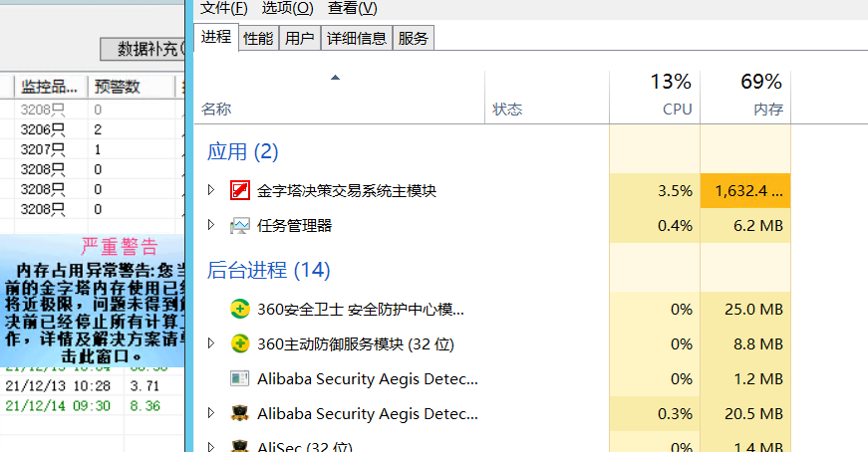Image resolution: width=868 pixels, height=452 pixels.
Task: Switch to the 性能 tab
Action: [258, 38]
